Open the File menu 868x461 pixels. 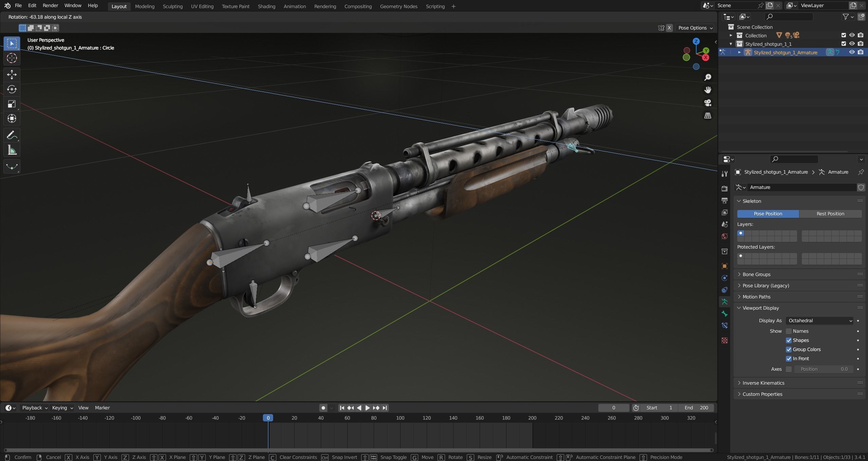tap(18, 6)
